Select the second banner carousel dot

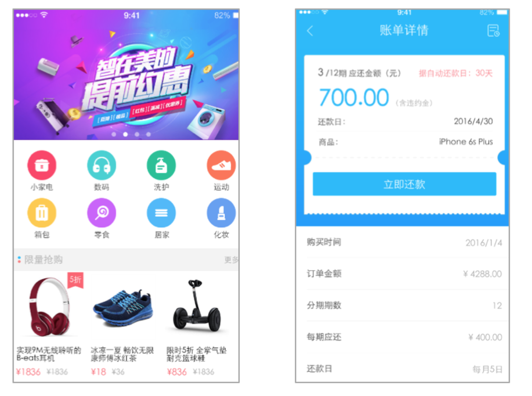click(125, 134)
